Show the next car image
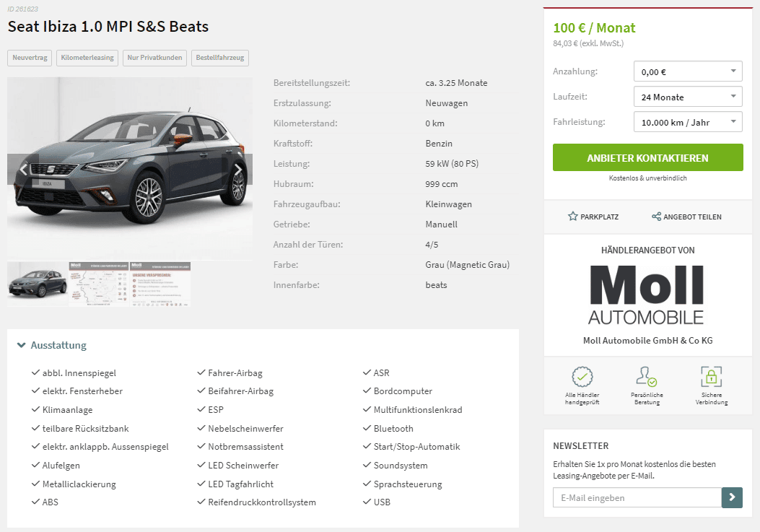Viewport: 760px width, 532px height. pyautogui.click(x=237, y=169)
